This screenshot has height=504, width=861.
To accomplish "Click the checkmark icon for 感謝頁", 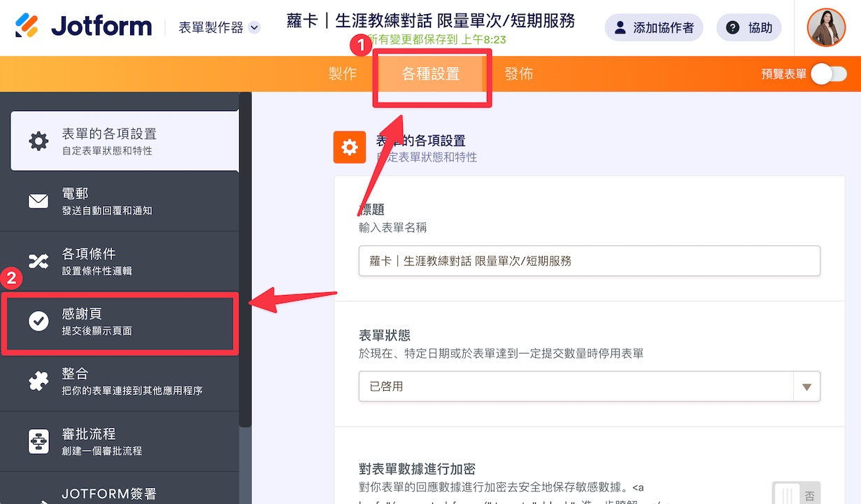I will pyautogui.click(x=38, y=322).
